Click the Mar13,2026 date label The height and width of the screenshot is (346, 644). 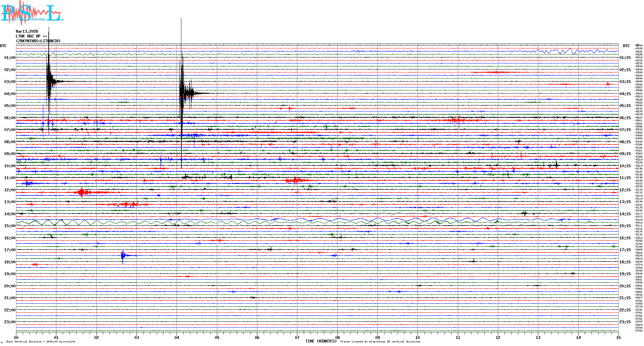[x=27, y=31]
